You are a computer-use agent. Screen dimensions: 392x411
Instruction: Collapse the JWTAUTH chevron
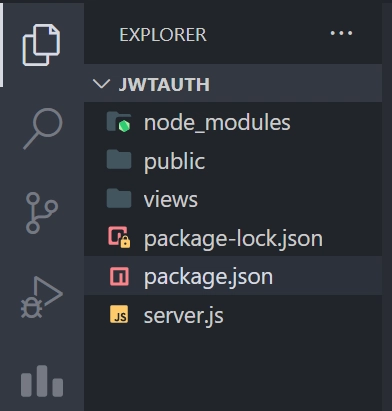click(x=101, y=83)
